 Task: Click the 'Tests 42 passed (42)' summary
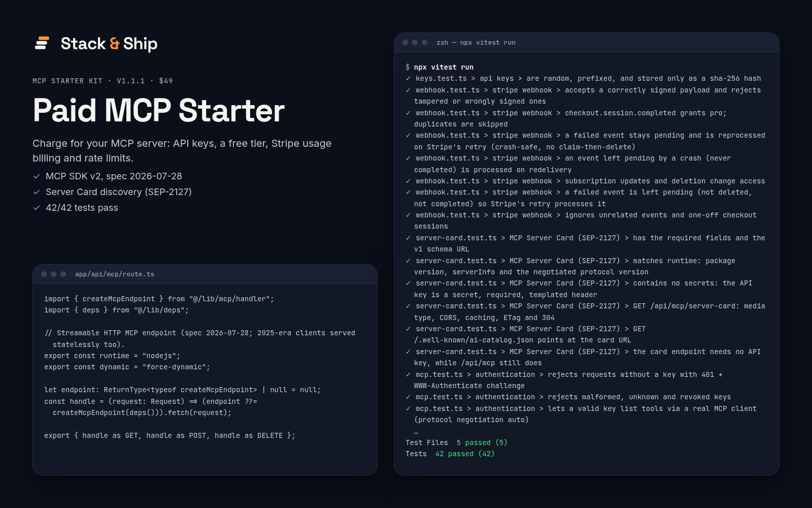pos(450,454)
